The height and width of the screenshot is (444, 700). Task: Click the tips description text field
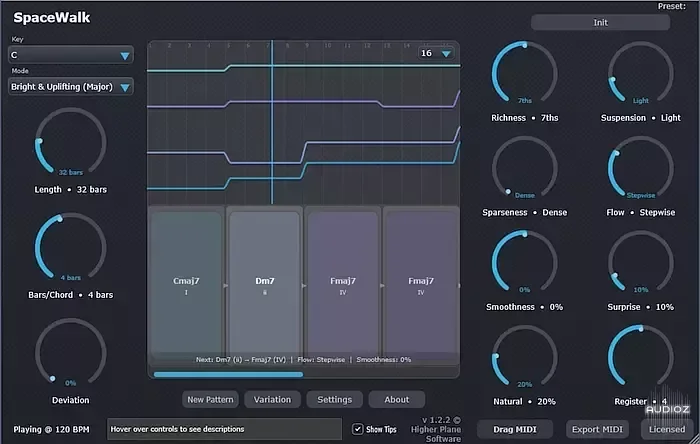[224, 429]
